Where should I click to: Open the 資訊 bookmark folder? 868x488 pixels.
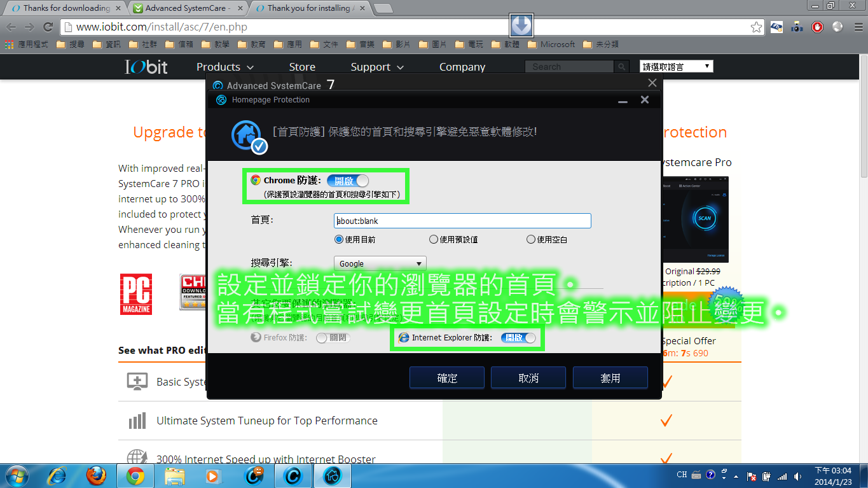click(x=107, y=45)
